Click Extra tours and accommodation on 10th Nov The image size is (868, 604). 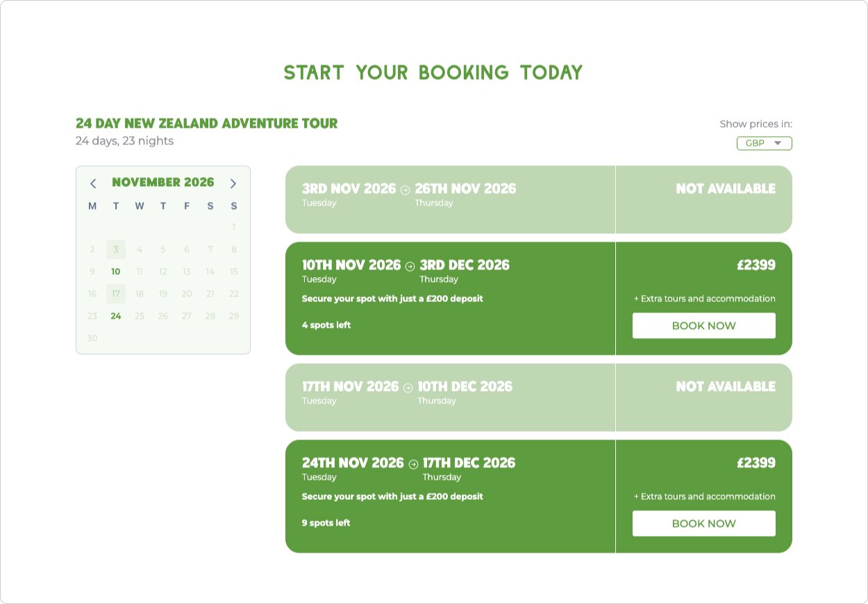pos(705,299)
